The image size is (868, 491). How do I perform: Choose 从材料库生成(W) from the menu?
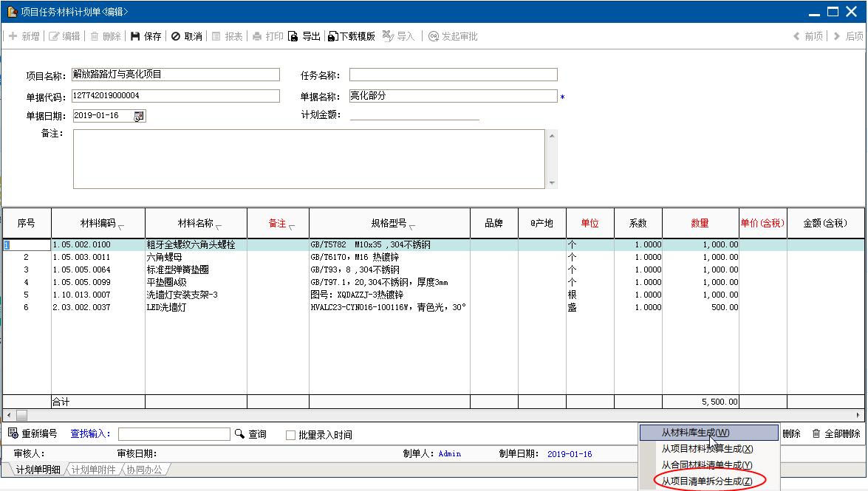tap(695, 433)
